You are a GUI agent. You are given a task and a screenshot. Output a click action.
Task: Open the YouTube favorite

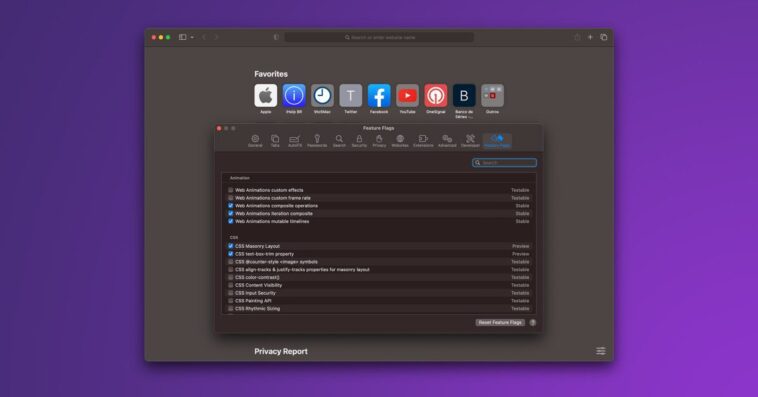[x=408, y=95]
